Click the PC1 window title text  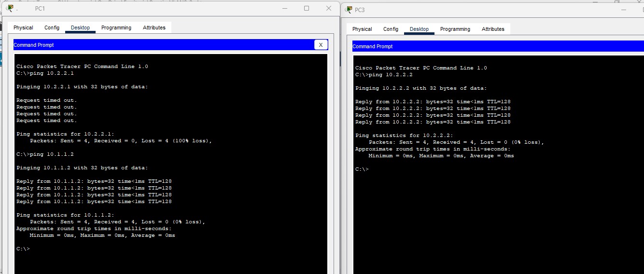40,9
